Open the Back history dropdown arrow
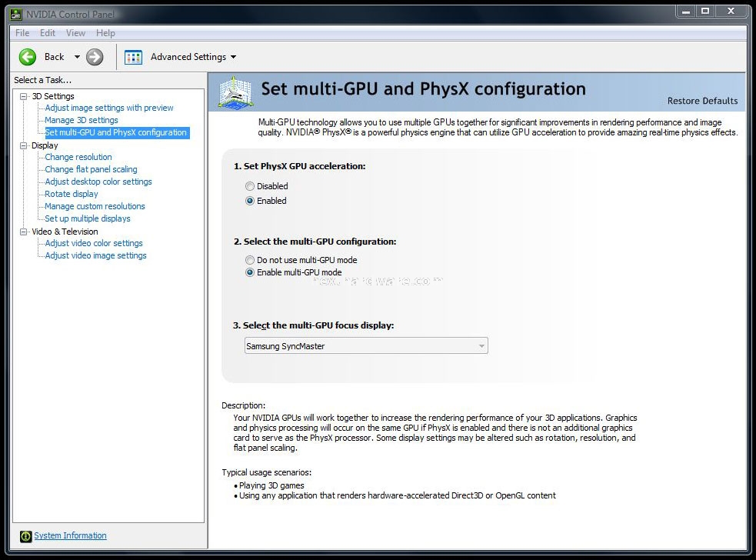Viewport: 756px width, 560px height. click(x=77, y=57)
